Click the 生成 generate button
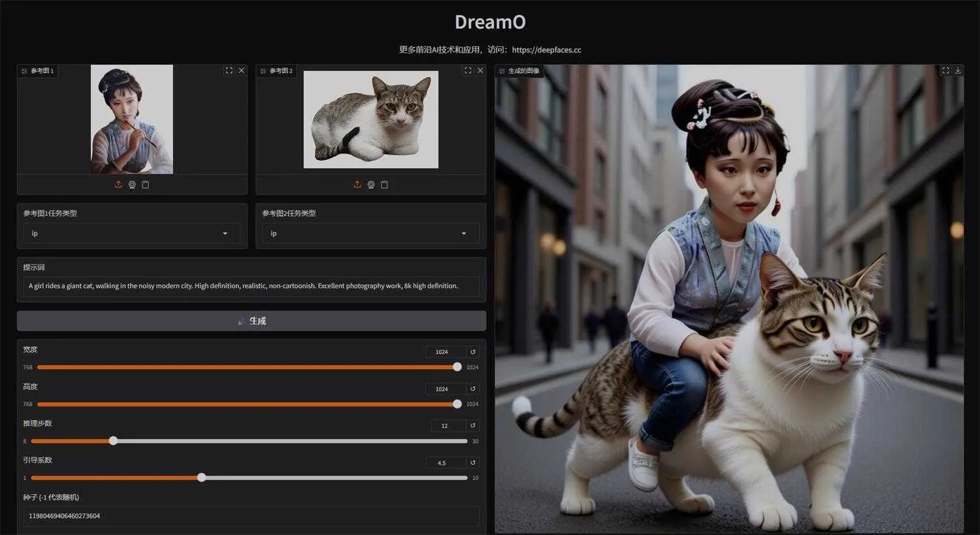 [252, 321]
